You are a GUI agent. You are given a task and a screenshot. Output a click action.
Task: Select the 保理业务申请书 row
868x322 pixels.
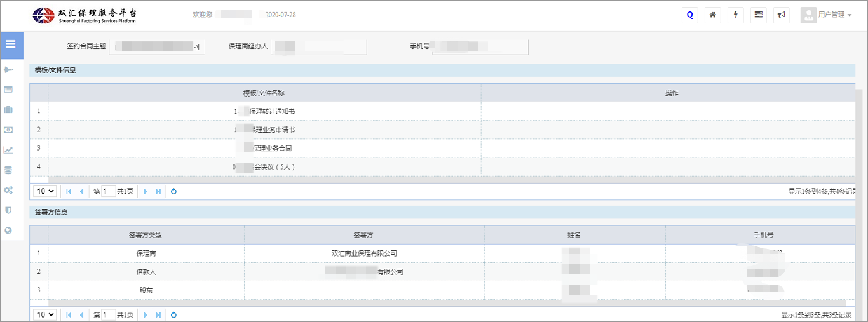(x=442, y=130)
